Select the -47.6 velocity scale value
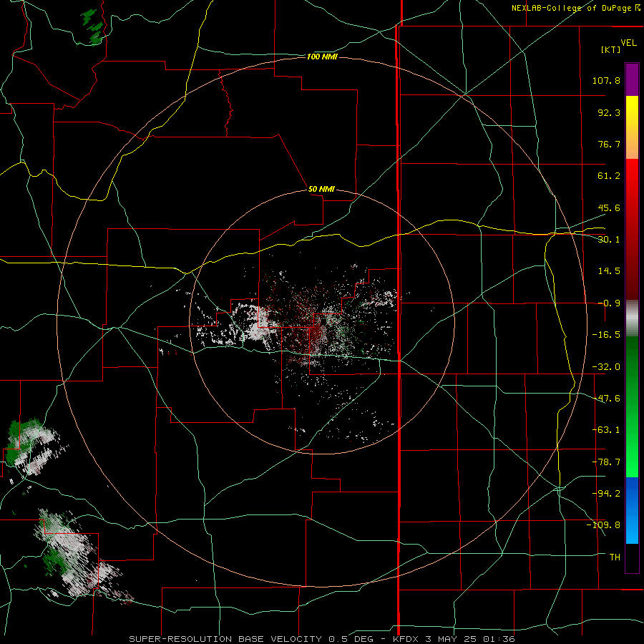 pos(606,399)
